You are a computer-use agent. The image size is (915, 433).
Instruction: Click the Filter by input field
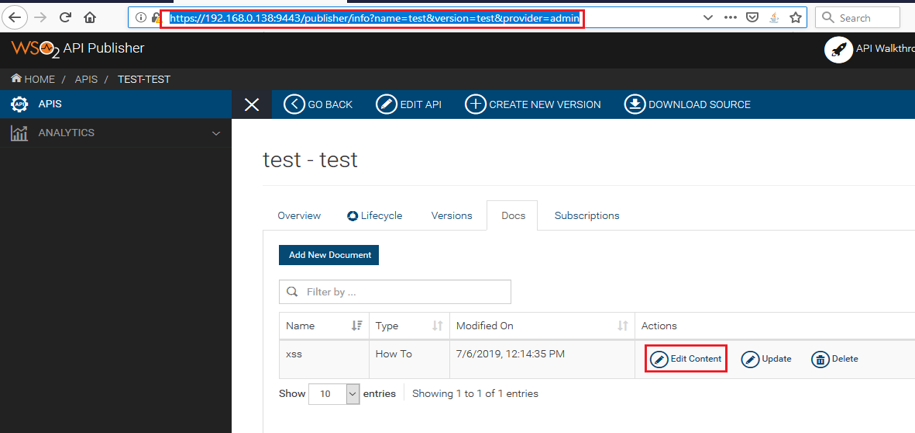pos(395,292)
